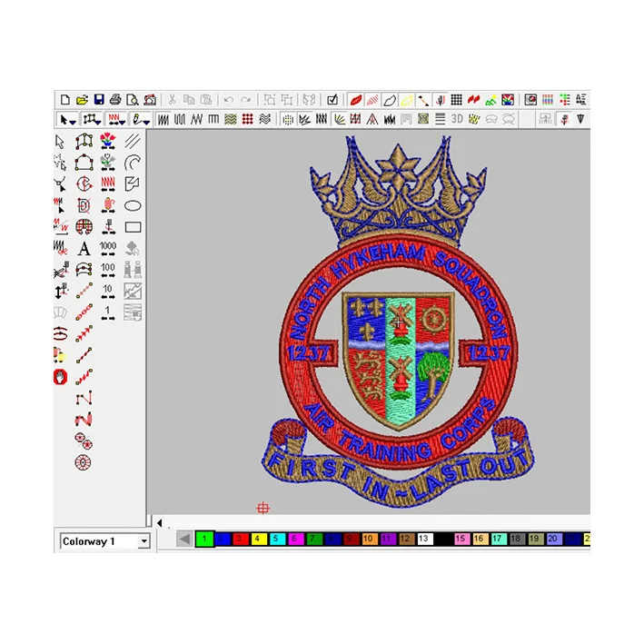Select the arc drawing tool
The width and height of the screenshot is (644, 644).
pos(133,163)
